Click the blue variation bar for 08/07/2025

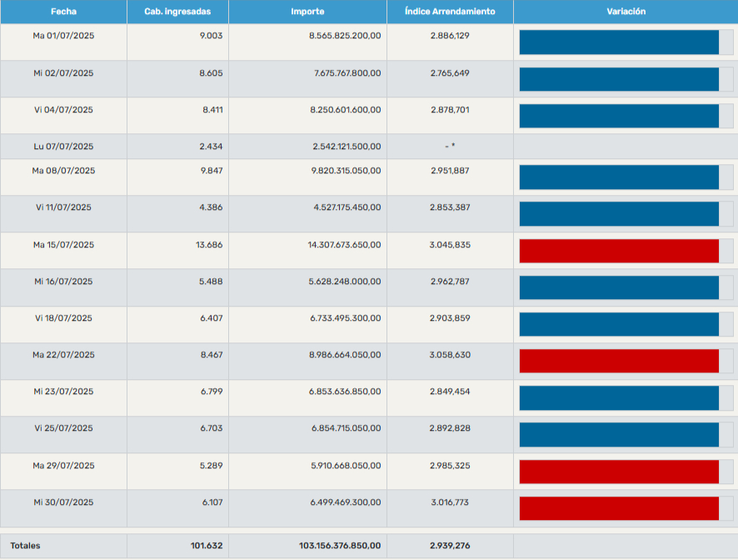pyautogui.click(x=619, y=177)
